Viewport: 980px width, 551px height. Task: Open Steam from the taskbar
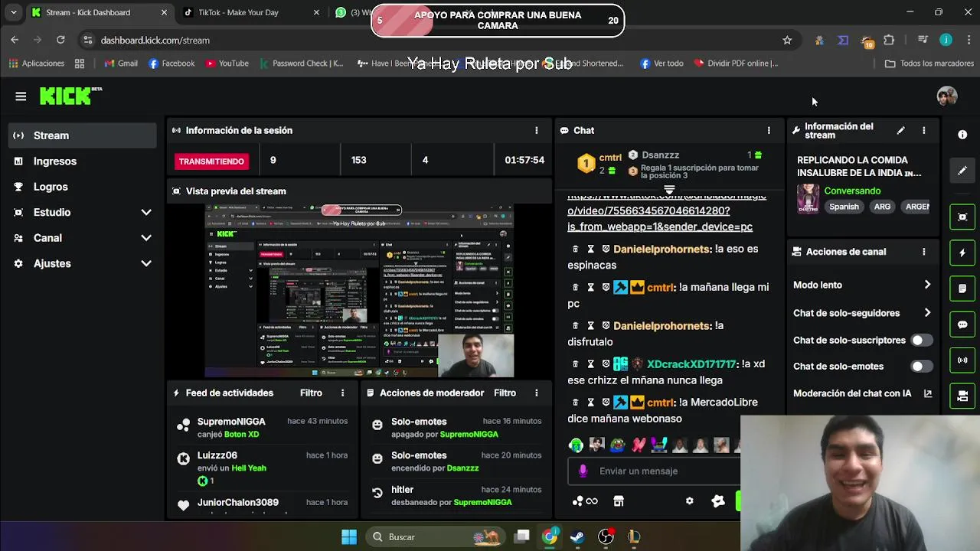(x=577, y=536)
